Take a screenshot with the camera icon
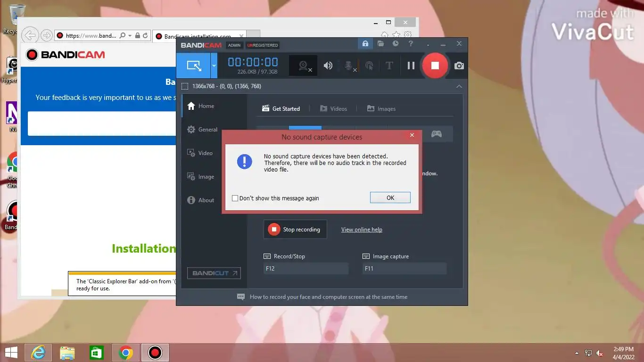Screen dimensions: 644x362 tap(459, 66)
